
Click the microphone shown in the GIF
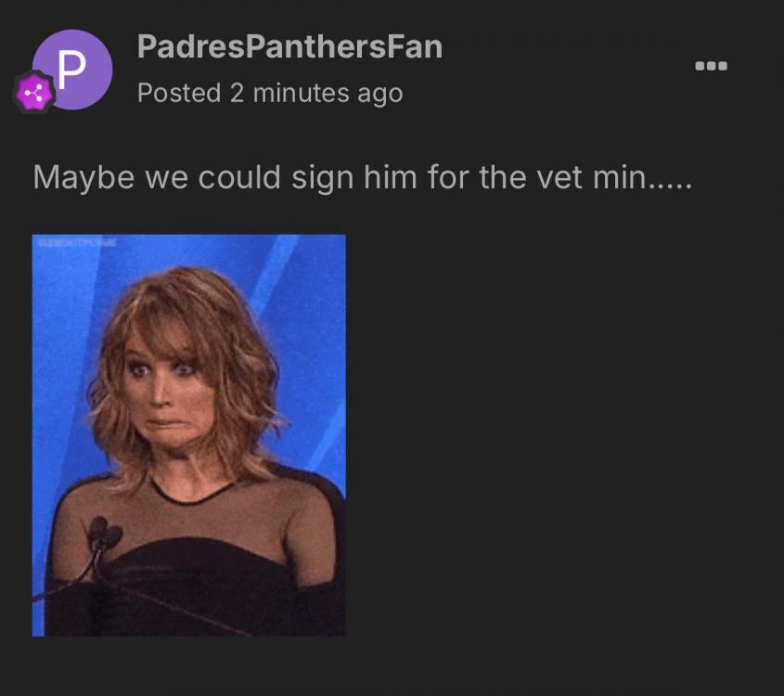click(104, 534)
